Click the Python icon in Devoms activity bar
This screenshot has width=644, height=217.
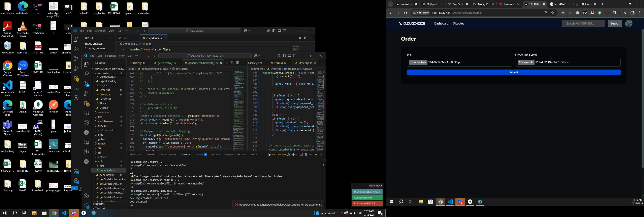coord(86,162)
